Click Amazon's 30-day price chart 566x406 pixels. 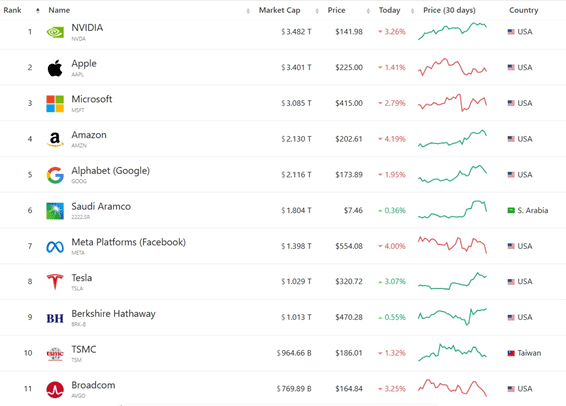pos(452,139)
